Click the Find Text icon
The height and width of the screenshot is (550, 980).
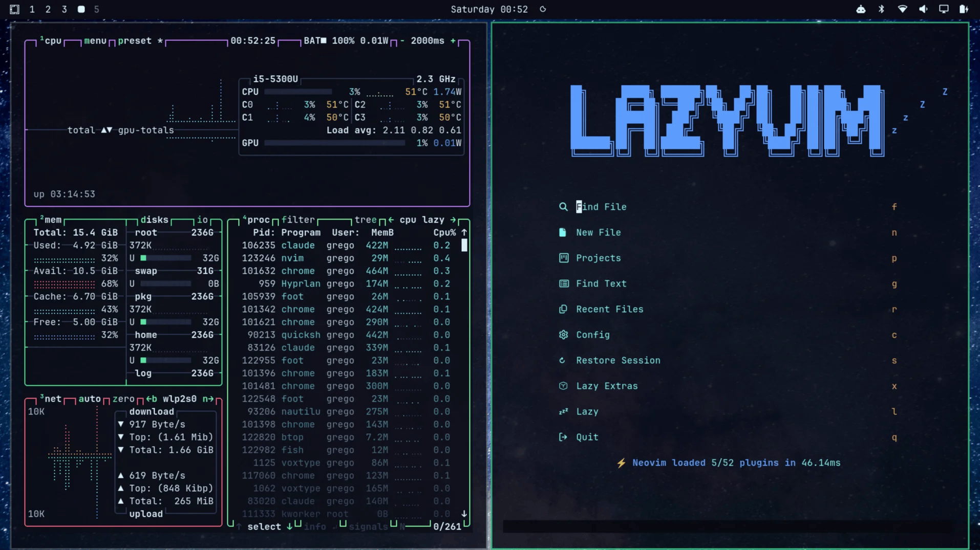[563, 283]
